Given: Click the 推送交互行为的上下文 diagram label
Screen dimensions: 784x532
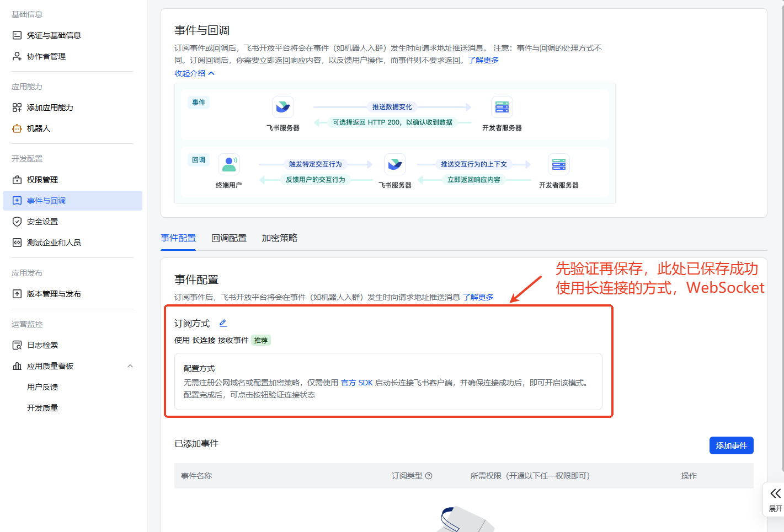Looking at the screenshot, I should pos(474,164).
